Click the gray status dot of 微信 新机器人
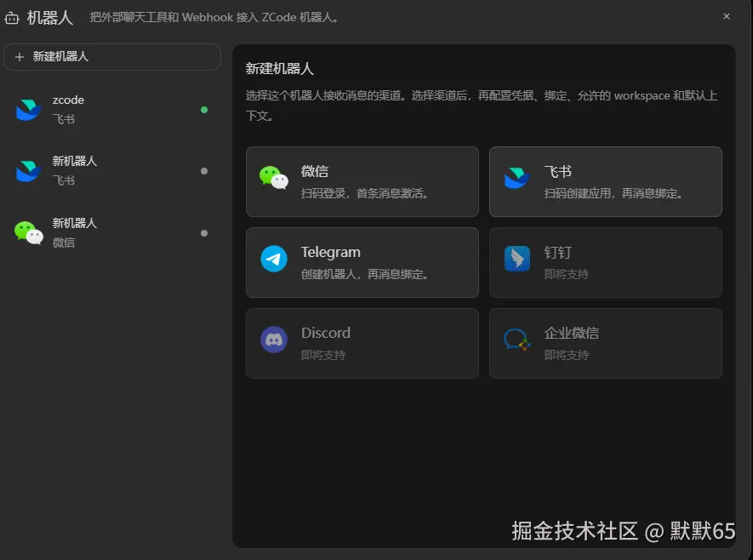The height and width of the screenshot is (560, 753). [204, 233]
